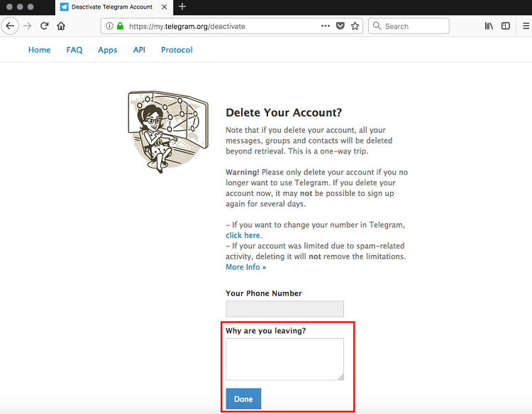The height and width of the screenshot is (414, 532).
Task: Open the "More Info »" link
Action: [x=245, y=267]
